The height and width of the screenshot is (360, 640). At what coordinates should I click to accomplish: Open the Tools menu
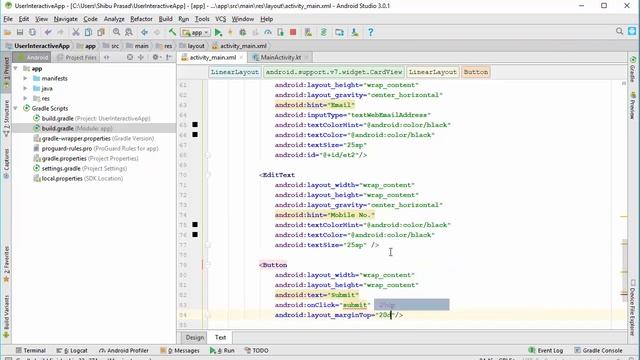pyautogui.click(x=202, y=19)
